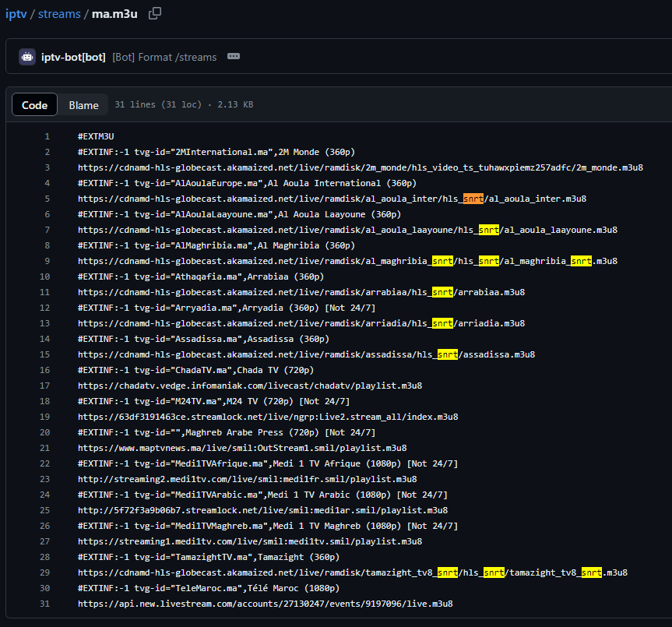Click the 2m_monde.m3u8 stream URL
672x627 pixels.
pos(361,167)
